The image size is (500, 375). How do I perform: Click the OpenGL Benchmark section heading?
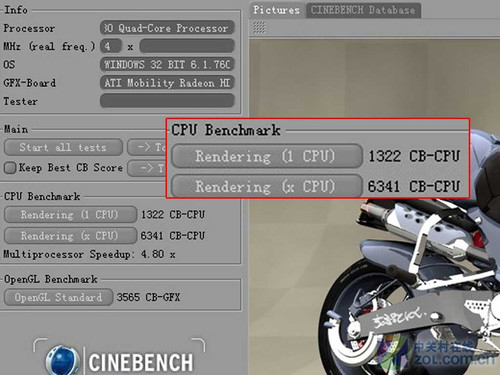coord(51,279)
